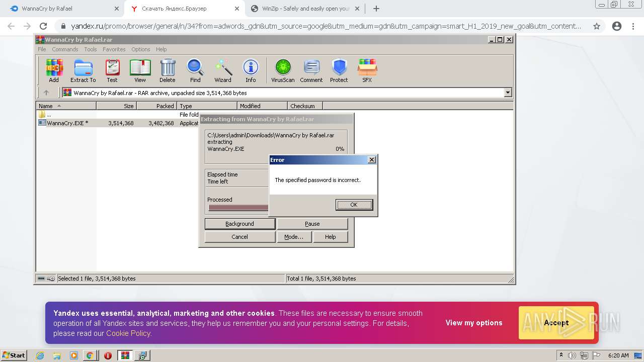Switch to WinRAR taskbar button
The image size is (644, 362).
(x=125, y=355)
